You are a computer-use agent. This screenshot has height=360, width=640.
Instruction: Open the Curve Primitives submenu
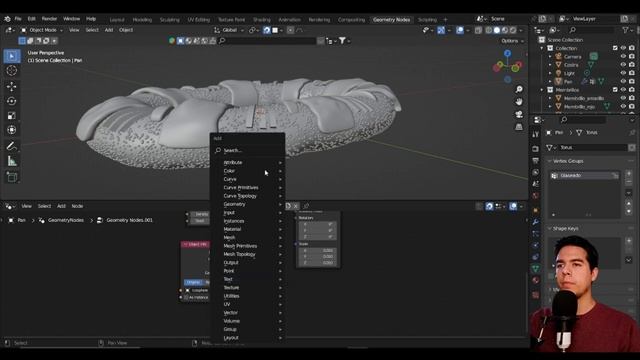point(248,188)
